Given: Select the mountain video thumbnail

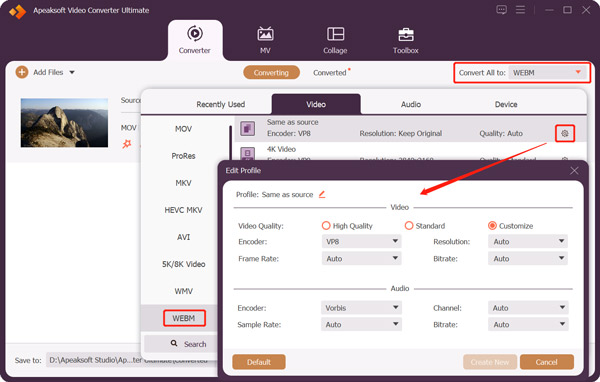Looking at the screenshot, I should [x=64, y=122].
